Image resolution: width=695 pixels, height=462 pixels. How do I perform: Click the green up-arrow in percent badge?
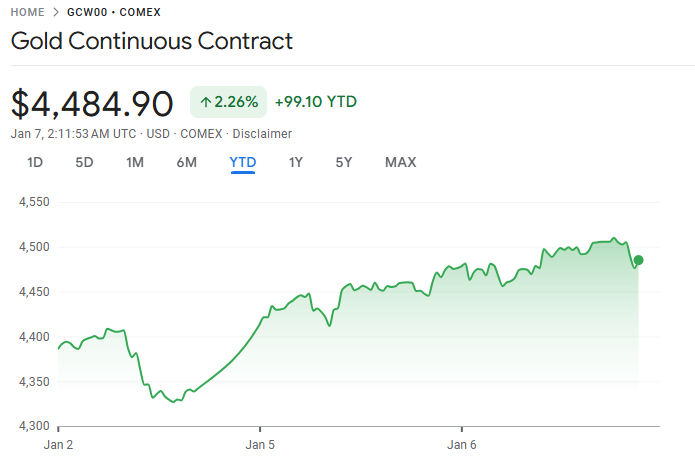(206, 101)
